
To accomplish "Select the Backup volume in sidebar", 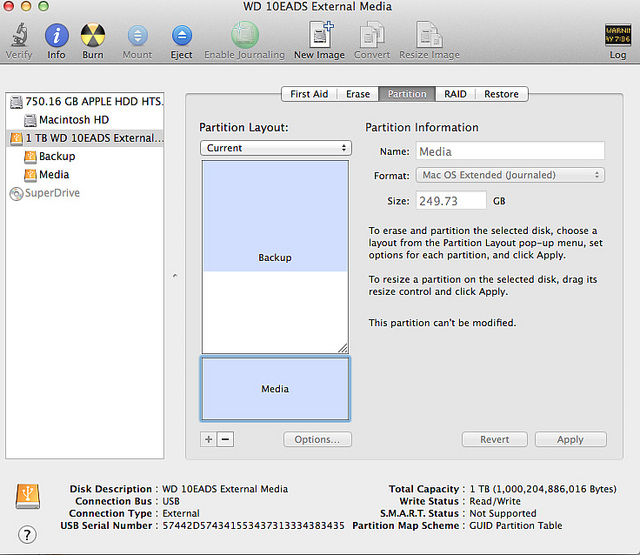I will pos(85,156).
